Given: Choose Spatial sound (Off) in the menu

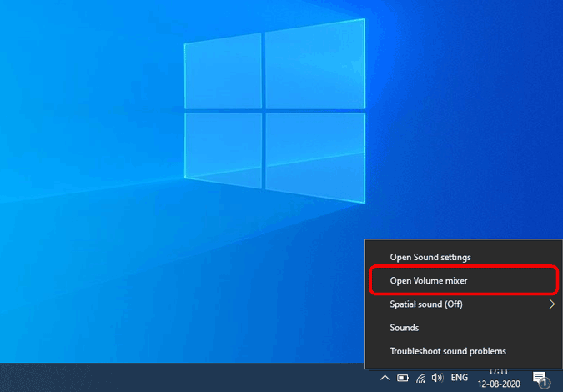Looking at the screenshot, I should click(426, 304).
